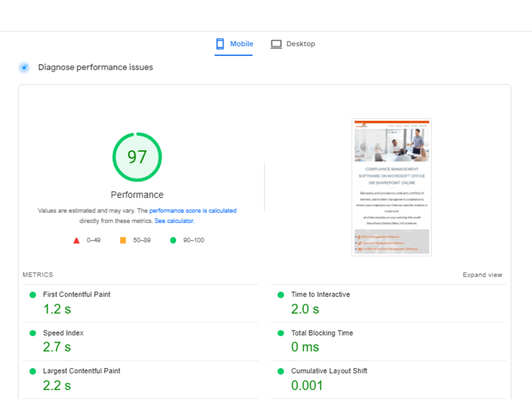Click the 50–89 legend range text
532x399 pixels.
point(142,240)
